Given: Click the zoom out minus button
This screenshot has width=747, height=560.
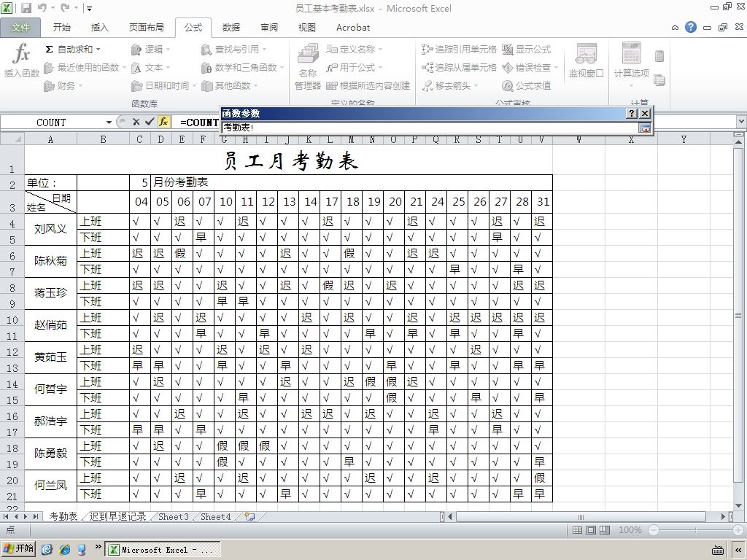Looking at the screenshot, I should pos(654,530).
